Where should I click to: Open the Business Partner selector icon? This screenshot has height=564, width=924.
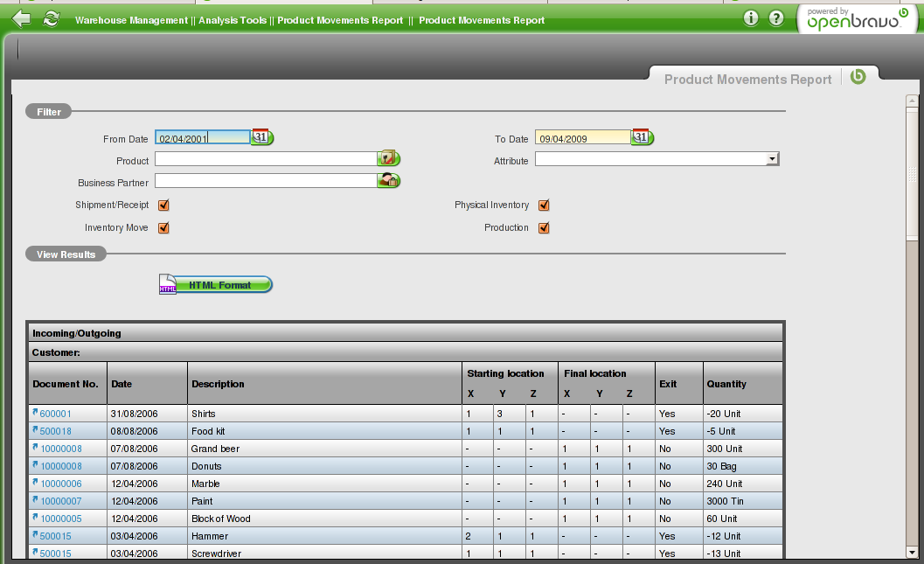tap(388, 180)
